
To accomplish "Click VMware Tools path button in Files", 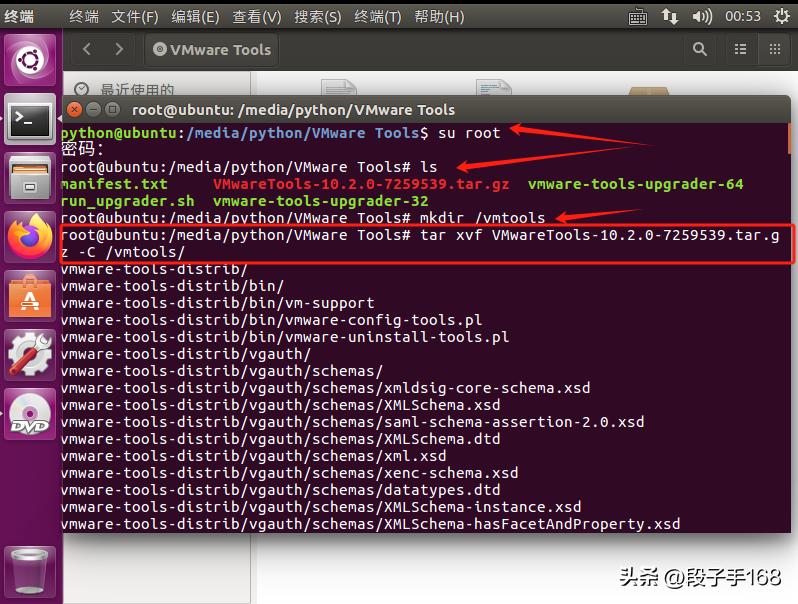I will click(212, 50).
